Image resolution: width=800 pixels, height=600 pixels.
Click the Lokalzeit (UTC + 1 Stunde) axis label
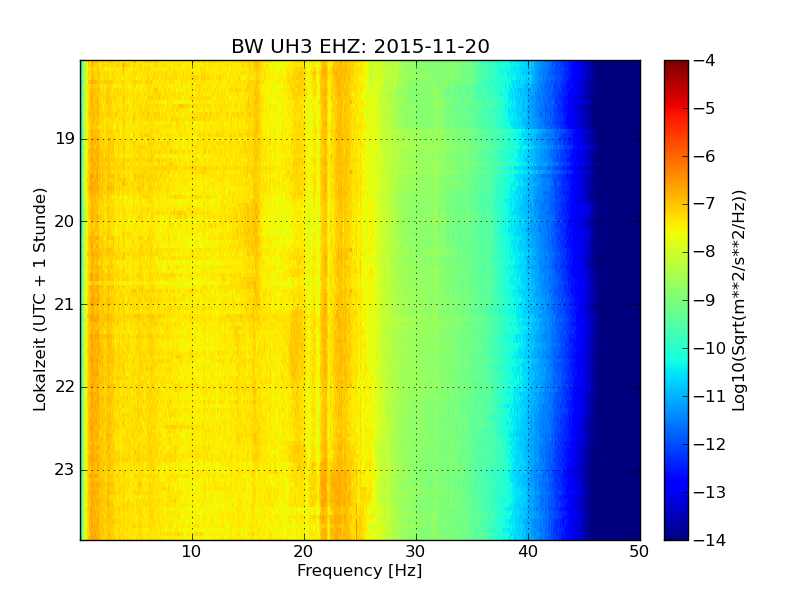[40, 299]
